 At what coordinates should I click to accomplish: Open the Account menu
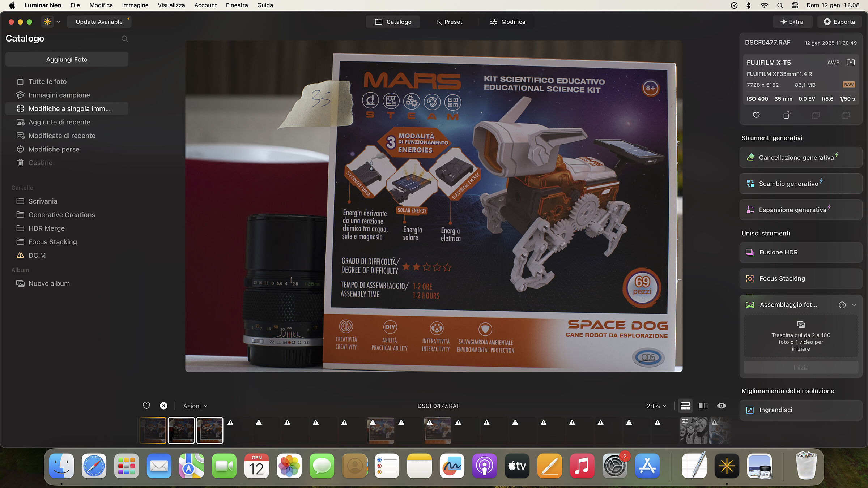click(205, 5)
